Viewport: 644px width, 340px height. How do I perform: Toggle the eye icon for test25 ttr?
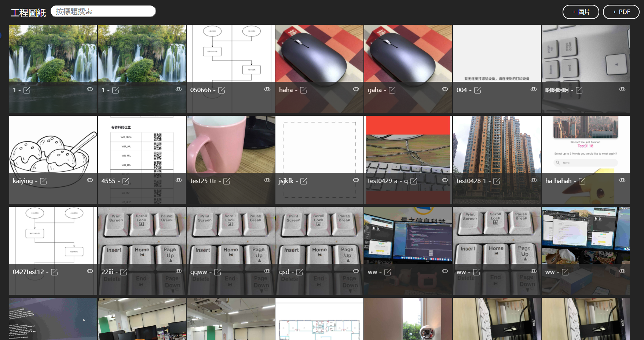click(x=267, y=180)
